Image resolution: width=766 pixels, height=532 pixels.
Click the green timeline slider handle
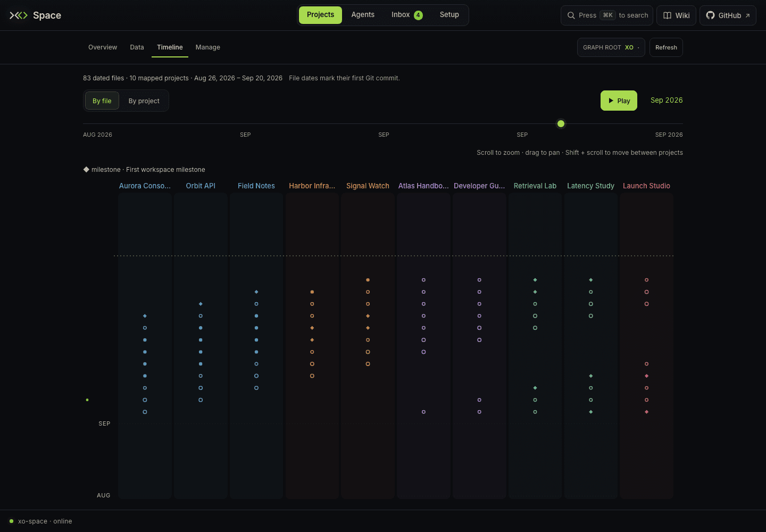tap(561, 124)
